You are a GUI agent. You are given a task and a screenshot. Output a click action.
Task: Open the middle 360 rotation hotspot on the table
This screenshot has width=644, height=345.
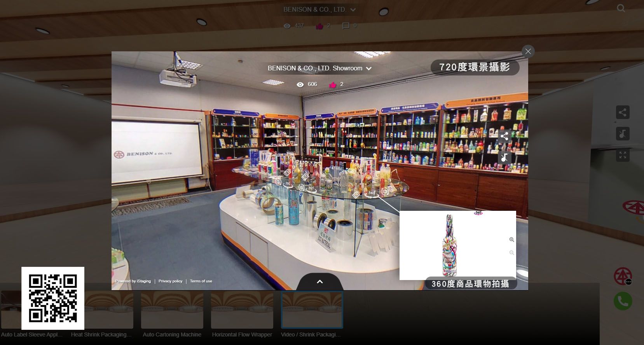click(311, 189)
